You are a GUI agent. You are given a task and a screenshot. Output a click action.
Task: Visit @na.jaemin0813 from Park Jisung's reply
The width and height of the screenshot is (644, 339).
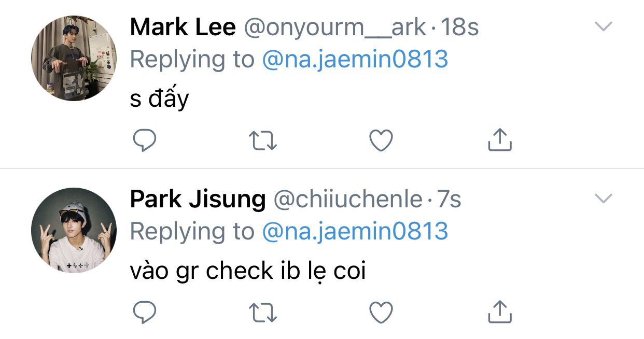pos(355,232)
